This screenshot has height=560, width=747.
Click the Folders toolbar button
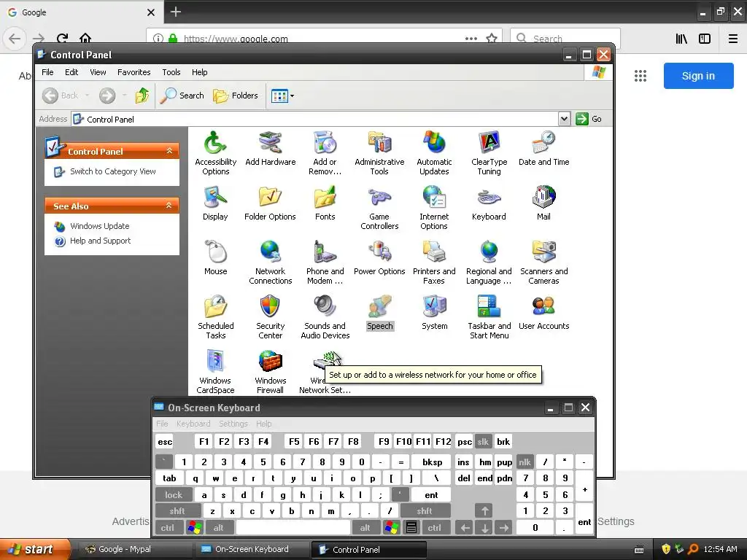[x=236, y=96]
